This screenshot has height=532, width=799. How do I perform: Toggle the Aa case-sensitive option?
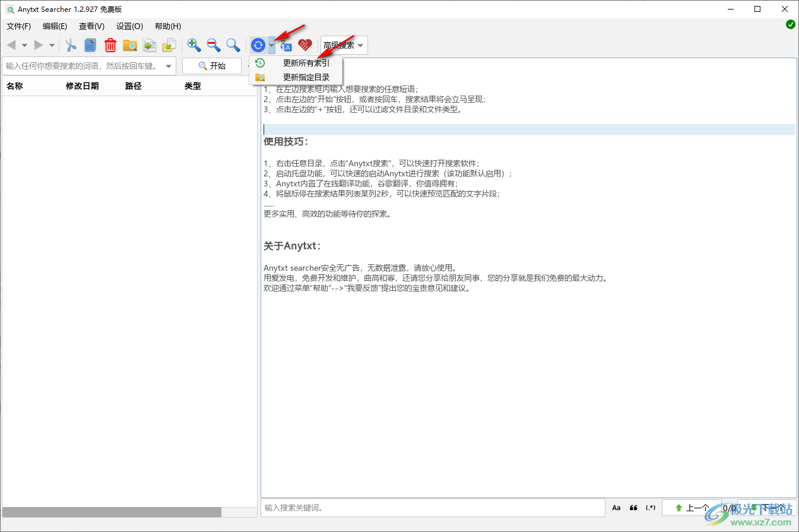coord(616,508)
